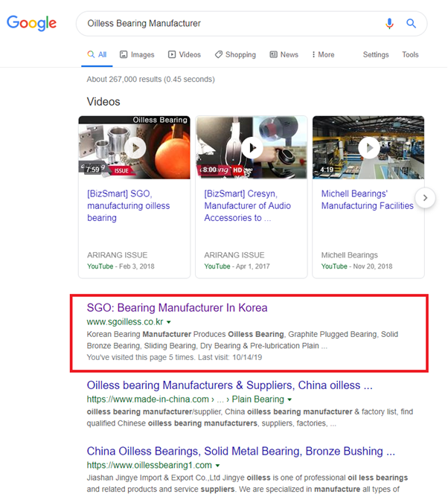Screen dimensions: 448x494
Task: Click 'YouTube - Apr 1, 2017' source text
Action: click(237, 266)
